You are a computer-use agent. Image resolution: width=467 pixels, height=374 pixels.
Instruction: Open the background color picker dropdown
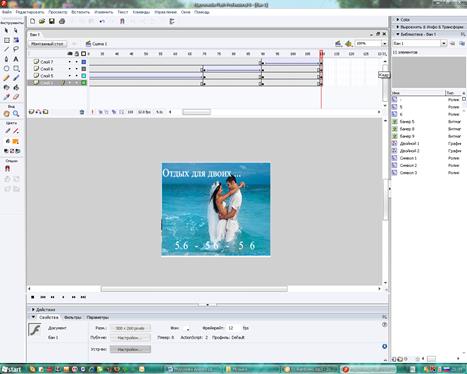[187, 329]
